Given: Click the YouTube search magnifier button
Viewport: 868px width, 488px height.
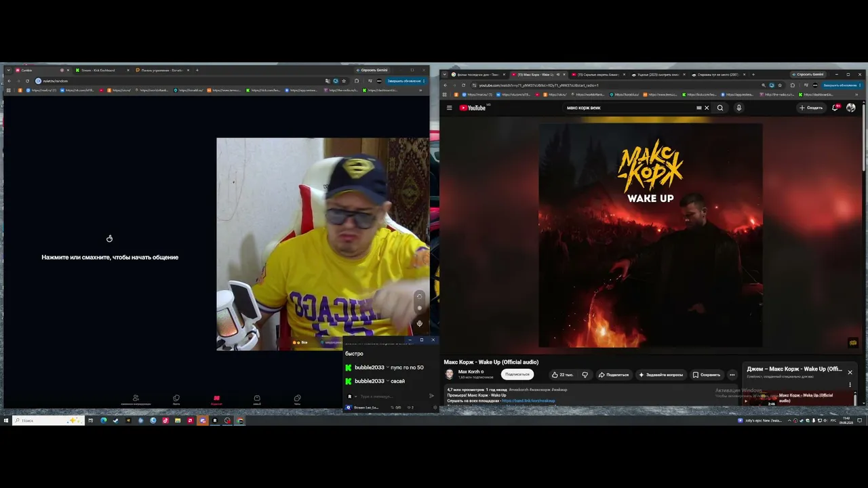Looking at the screenshot, I should pyautogui.click(x=720, y=108).
